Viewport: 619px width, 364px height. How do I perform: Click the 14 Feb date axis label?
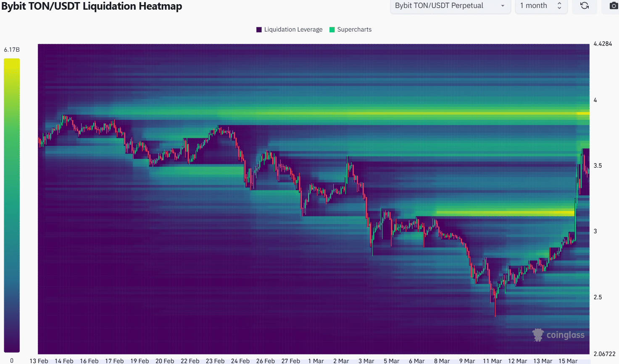pyautogui.click(x=64, y=361)
